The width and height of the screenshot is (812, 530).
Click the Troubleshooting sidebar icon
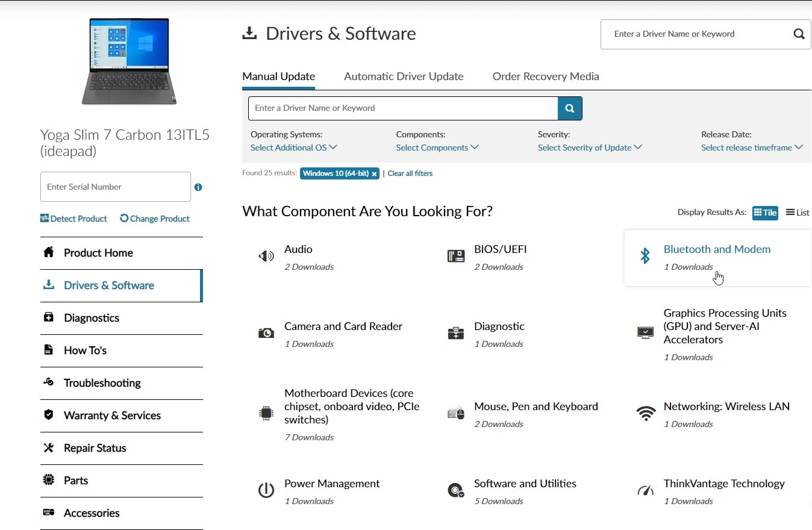[49, 382]
